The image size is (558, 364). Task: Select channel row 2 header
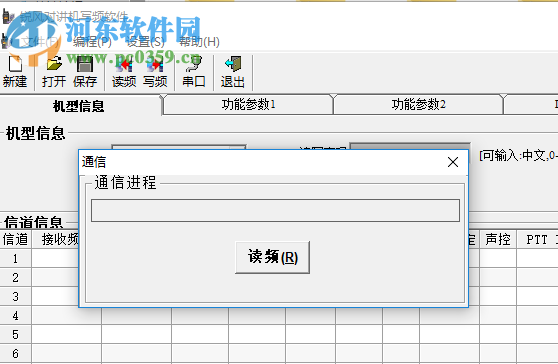15,278
